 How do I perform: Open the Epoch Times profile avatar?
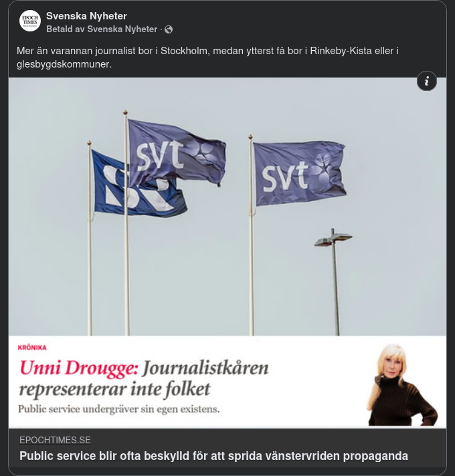[x=29, y=21]
